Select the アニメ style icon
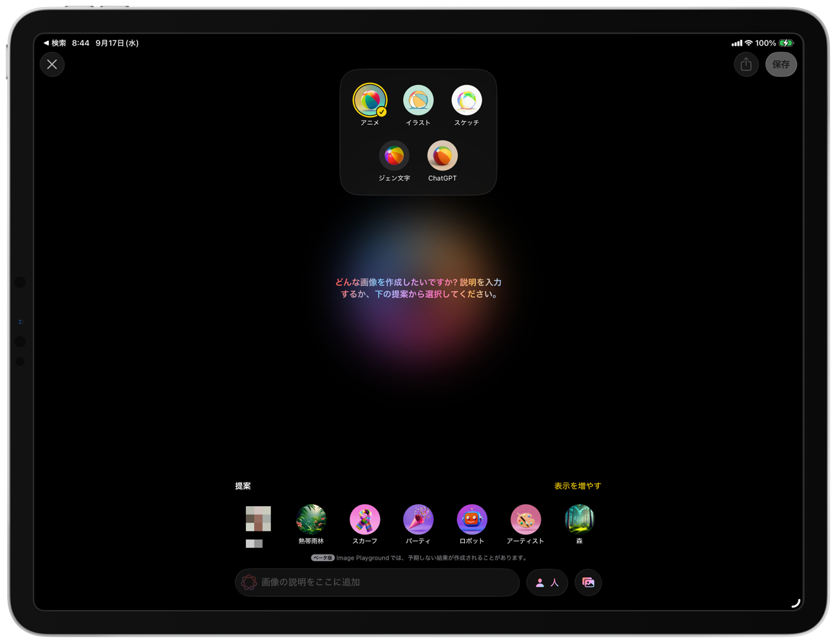Screen dimensions: 837x644 (x=371, y=100)
